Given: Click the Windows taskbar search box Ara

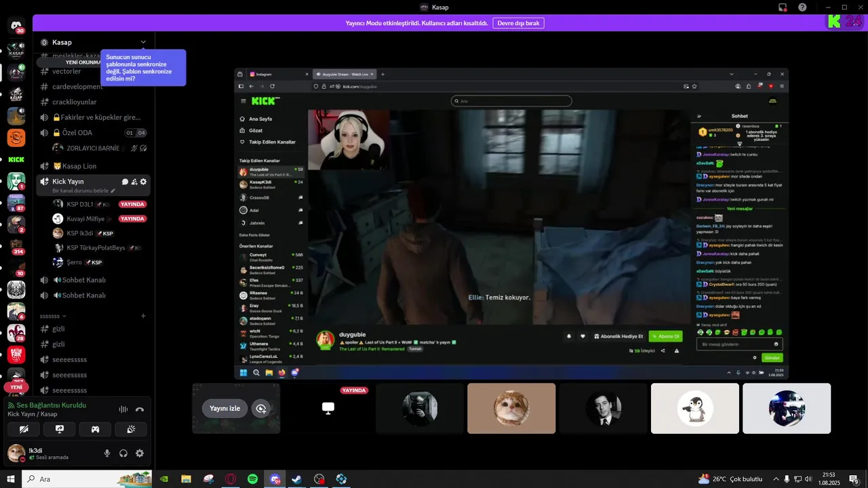Looking at the screenshot, I should 87,479.
